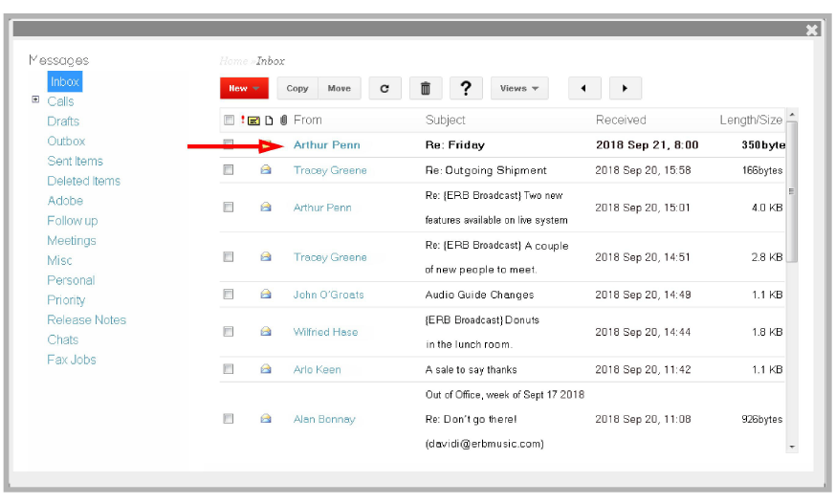
Task: Open the Sent Items folder
Action: click(75, 161)
